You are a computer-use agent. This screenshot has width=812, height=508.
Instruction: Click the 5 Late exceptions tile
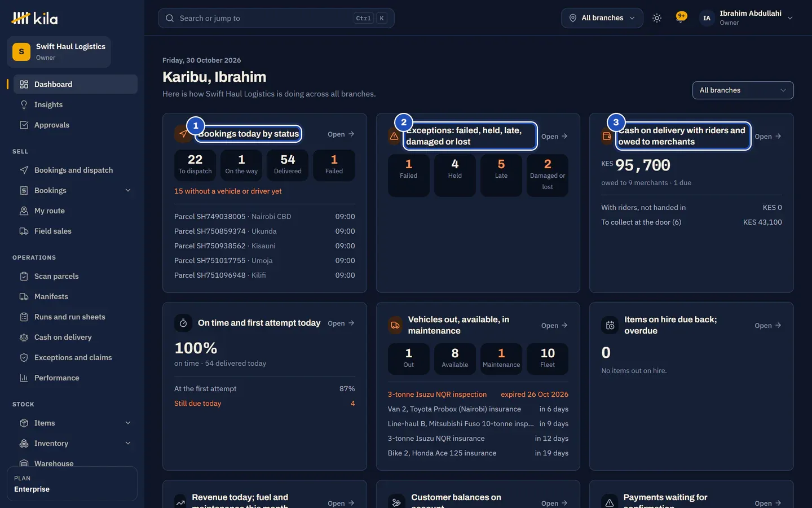tap(501, 176)
